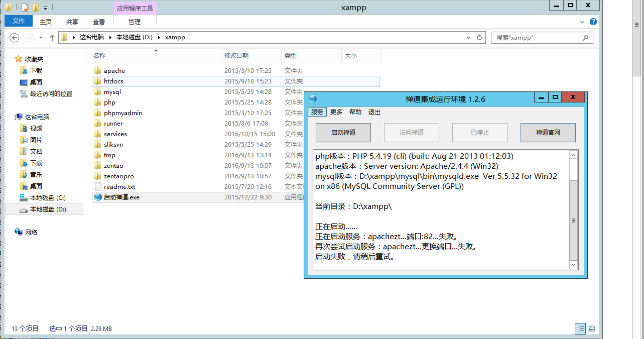Click the magnifier search icon

pyautogui.click(x=586, y=38)
